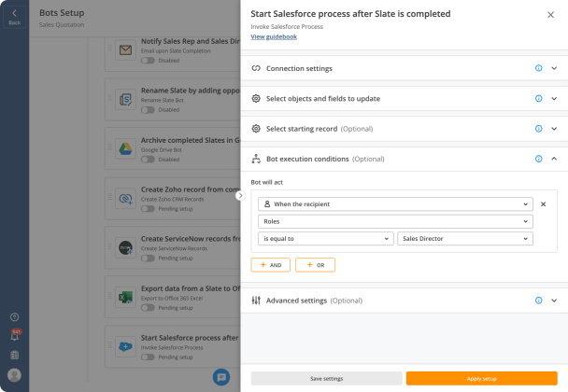Image resolution: width=568 pixels, height=392 pixels.
Task: Open the chat support bubble
Action: pos(221,377)
